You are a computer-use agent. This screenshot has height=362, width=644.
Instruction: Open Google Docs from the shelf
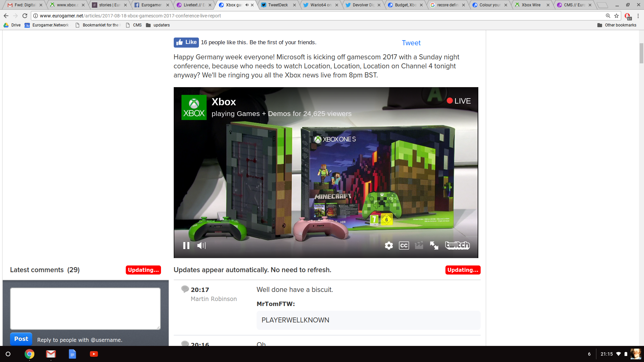(x=72, y=354)
